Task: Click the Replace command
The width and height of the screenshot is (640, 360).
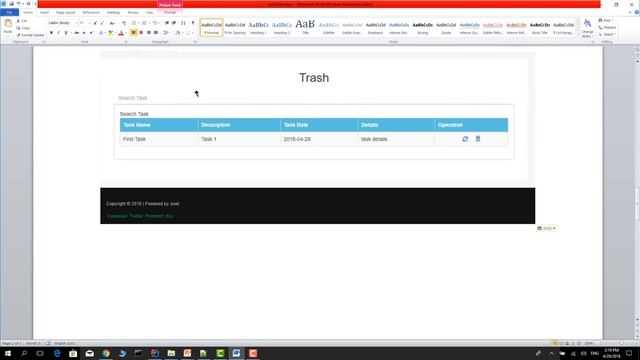Action: (x=607, y=27)
